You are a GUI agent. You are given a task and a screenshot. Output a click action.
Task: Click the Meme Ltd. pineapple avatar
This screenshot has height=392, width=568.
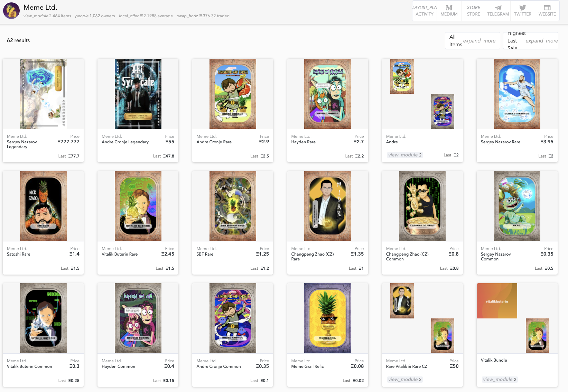point(11,11)
